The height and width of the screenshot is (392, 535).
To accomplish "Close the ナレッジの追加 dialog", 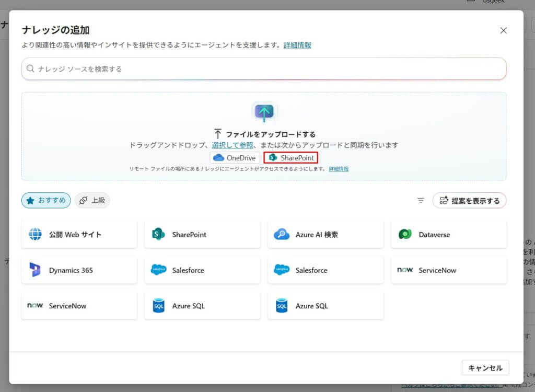I will pyautogui.click(x=503, y=30).
